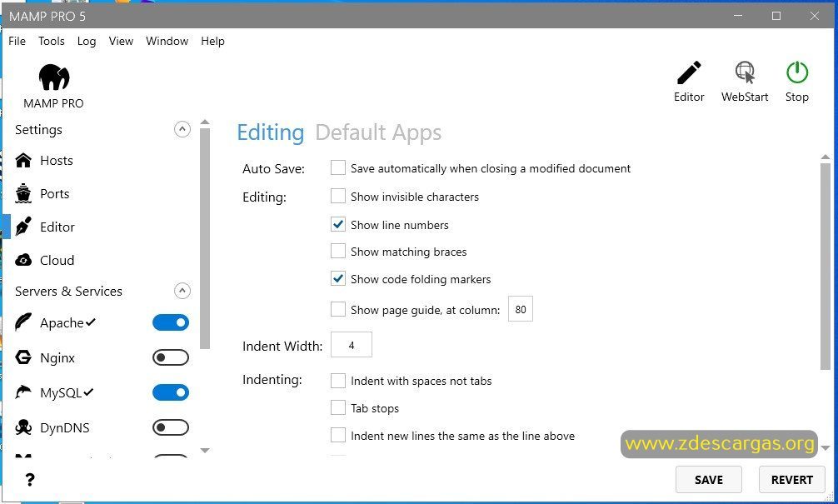
Task: Click the Settings heading text
Action: pyautogui.click(x=38, y=130)
